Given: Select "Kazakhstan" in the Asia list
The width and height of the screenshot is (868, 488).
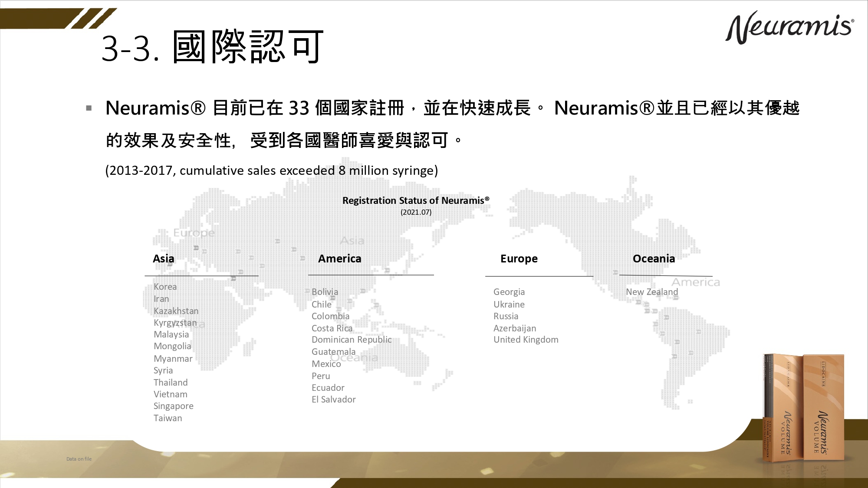Looking at the screenshot, I should pos(176,311).
